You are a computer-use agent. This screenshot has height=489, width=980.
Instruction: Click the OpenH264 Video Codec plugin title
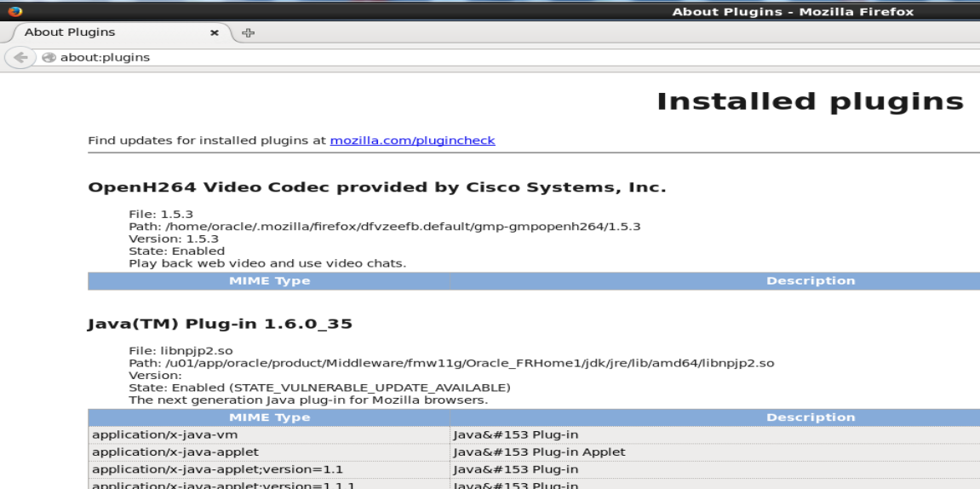[x=377, y=187]
